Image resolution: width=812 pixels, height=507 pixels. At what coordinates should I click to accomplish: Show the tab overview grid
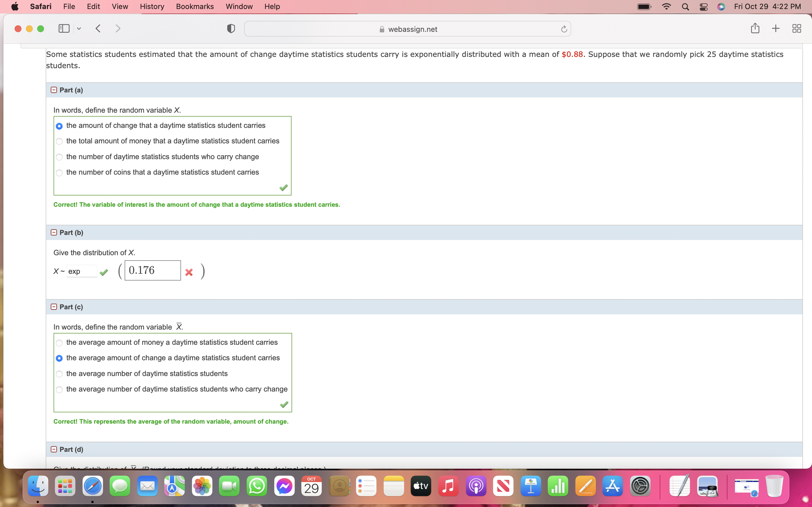pos(796,29)
